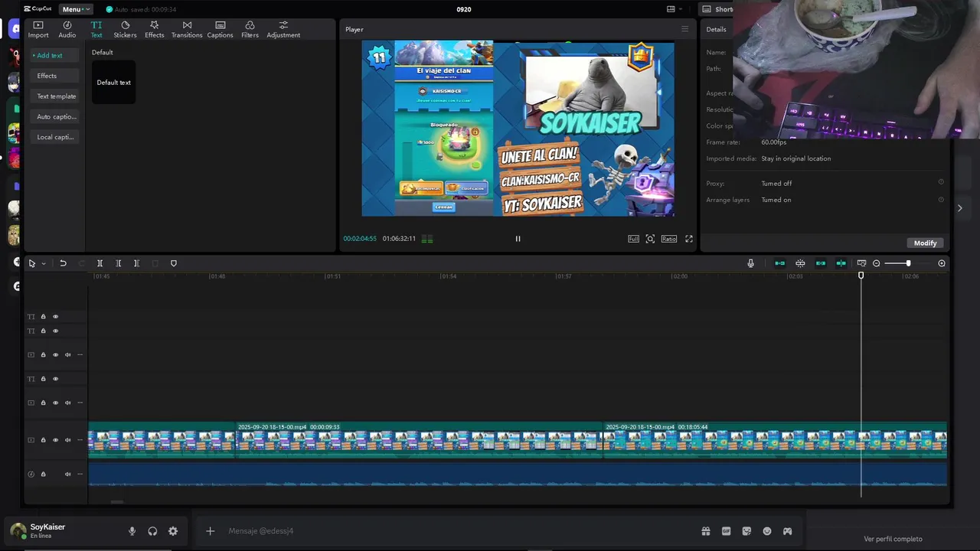Mute the bottom audio track
The width and height of the screenshot is (980, 551).
pos(67,474)
